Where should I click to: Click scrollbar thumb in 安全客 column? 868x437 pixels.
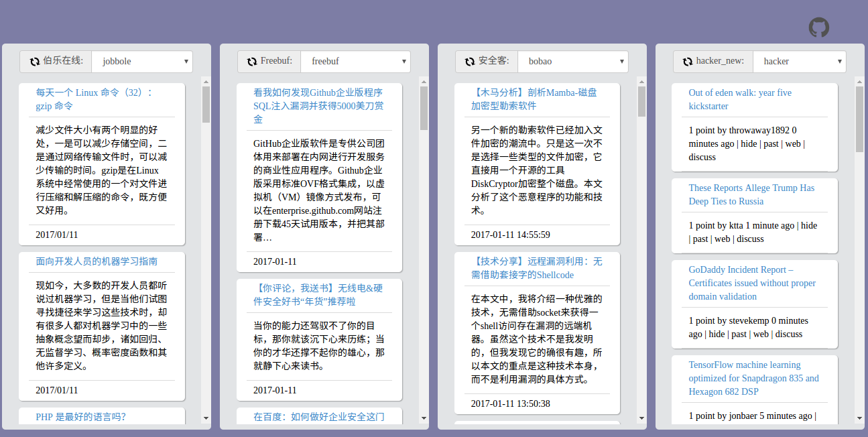point(641,102)
